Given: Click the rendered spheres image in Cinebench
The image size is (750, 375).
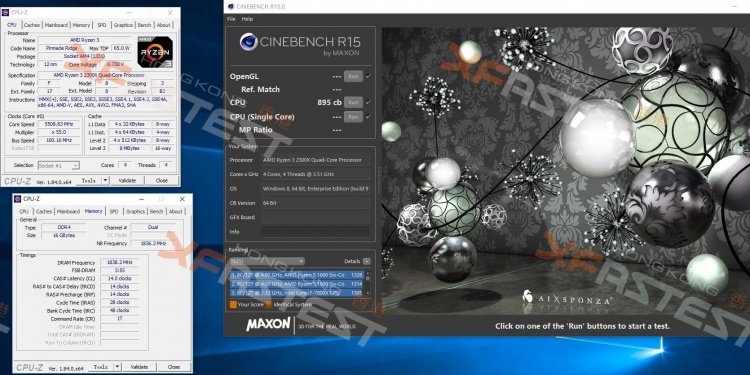Looking at the screenshot, I should pyautogui.click(x=565, y=171).
